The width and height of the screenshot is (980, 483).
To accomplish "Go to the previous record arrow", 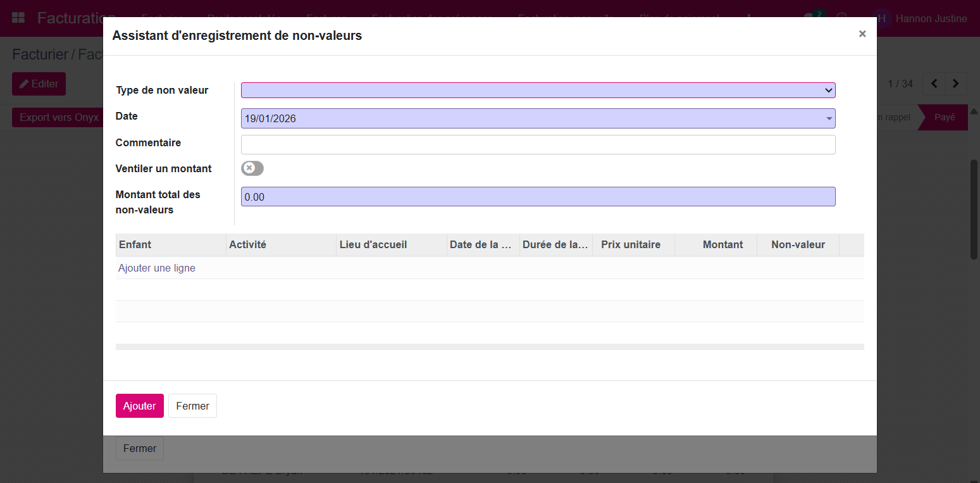I will (x=934, y=84).
